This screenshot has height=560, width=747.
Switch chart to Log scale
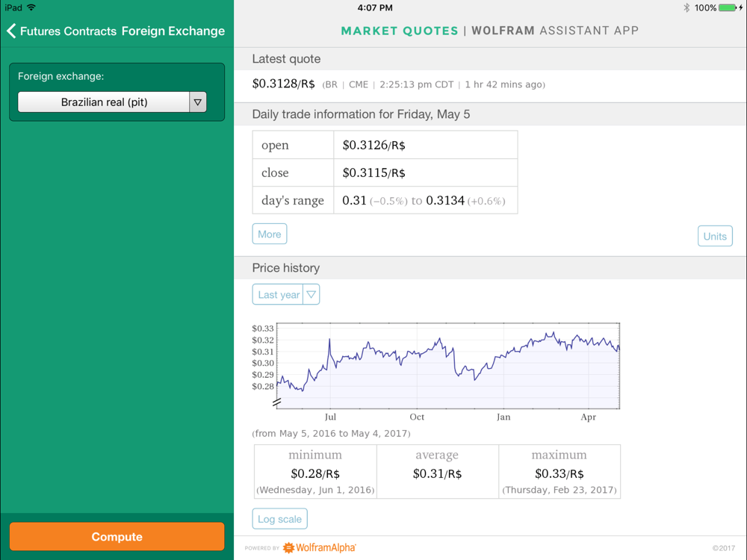click(279, 519)
